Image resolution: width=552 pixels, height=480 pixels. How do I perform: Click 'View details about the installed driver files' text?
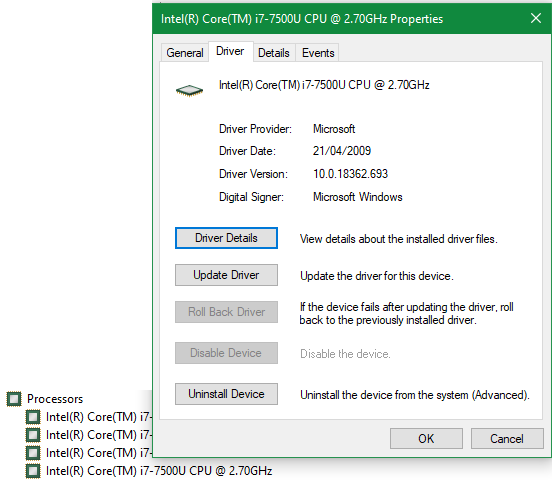399,239
